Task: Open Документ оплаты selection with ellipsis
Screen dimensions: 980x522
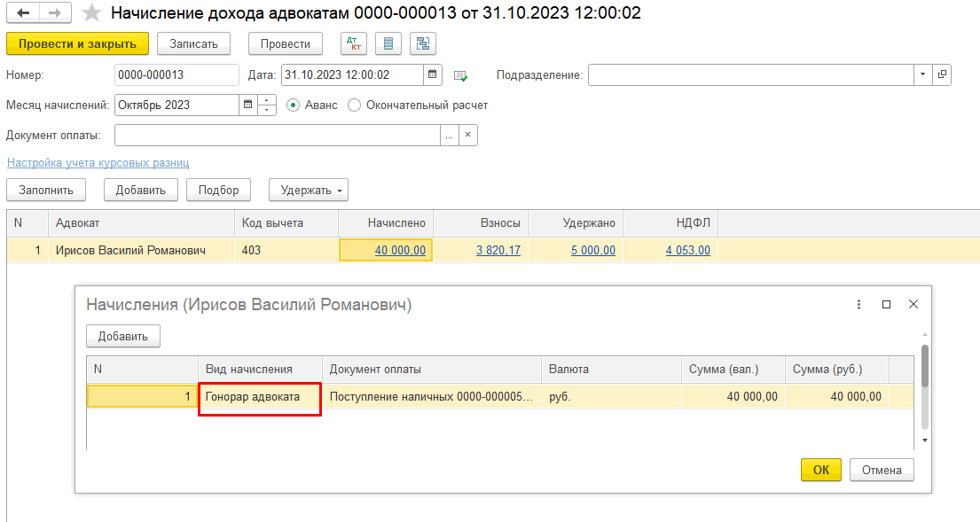Action: (x=450, y=135)
